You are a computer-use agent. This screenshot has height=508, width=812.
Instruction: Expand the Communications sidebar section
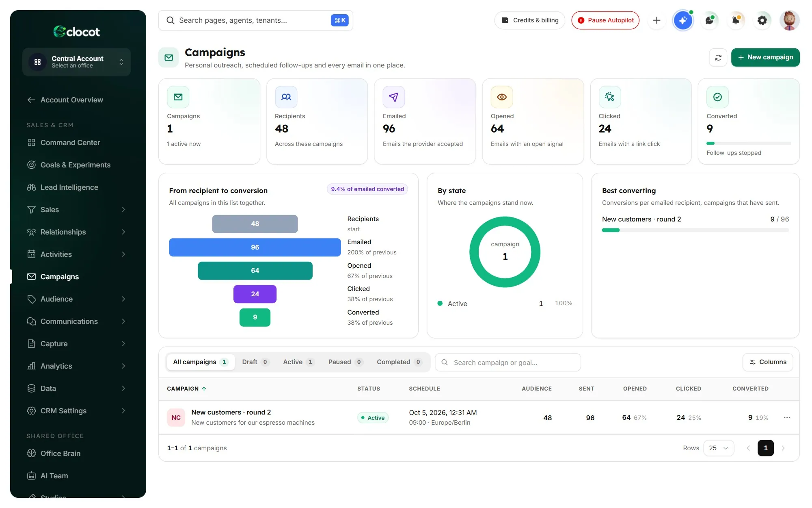(76, 321)
